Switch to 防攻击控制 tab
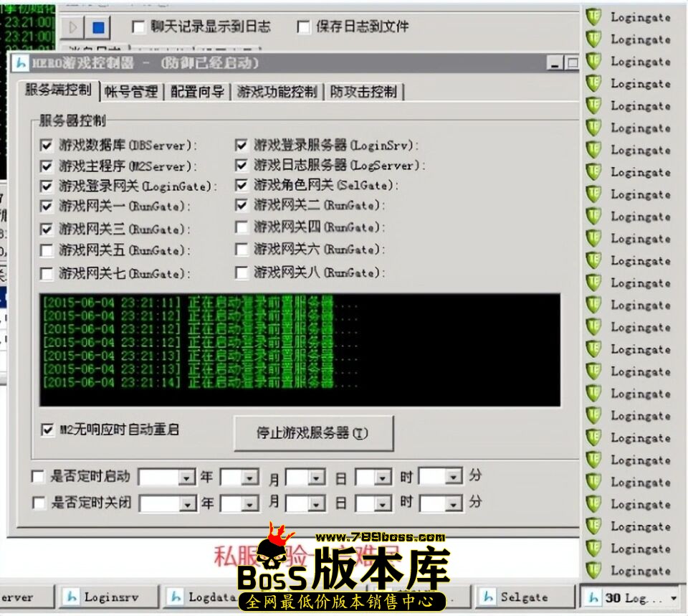The image size is (688, 616). (363, 92)
